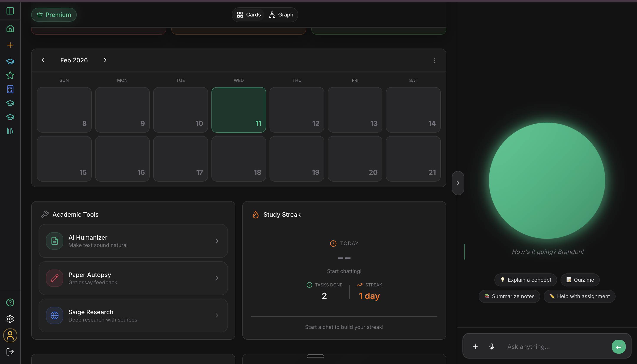637x364 pixels.
Task: Click the microphone icon in chat
Action: [491, 346]
